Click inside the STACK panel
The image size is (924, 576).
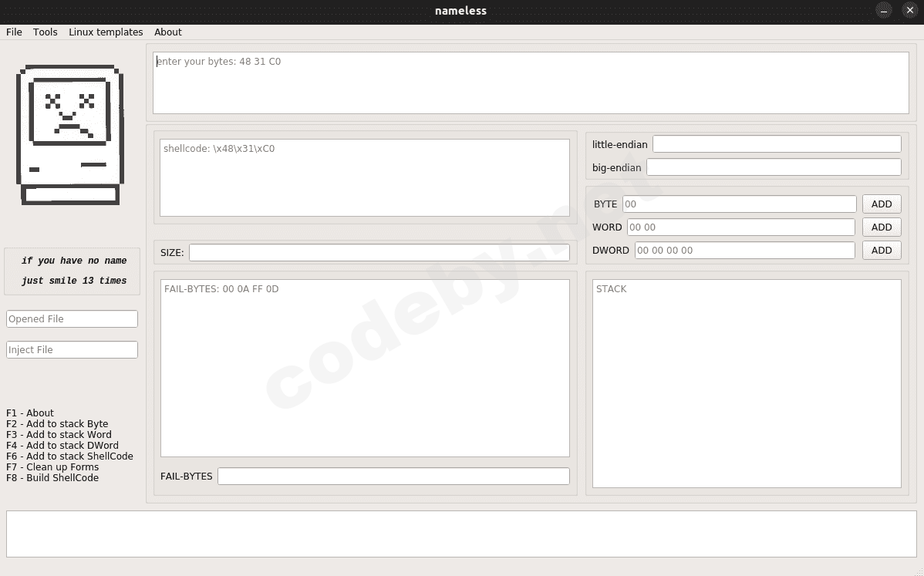click(747, 383)
